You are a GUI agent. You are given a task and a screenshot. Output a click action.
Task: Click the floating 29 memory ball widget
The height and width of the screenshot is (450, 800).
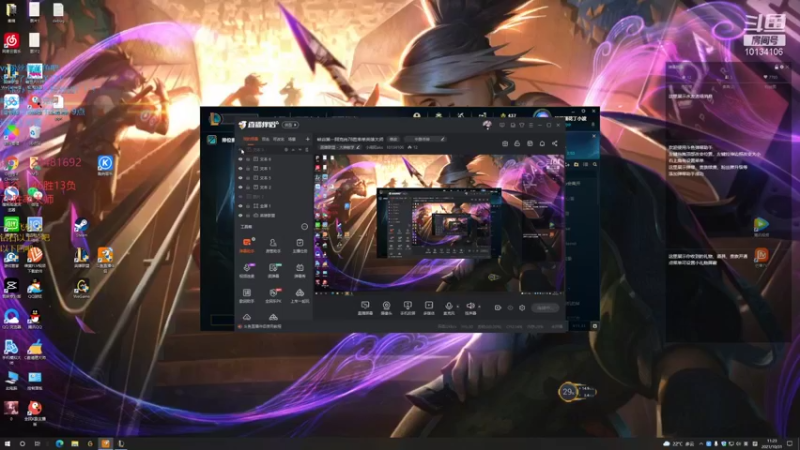[x=568, y=392]
